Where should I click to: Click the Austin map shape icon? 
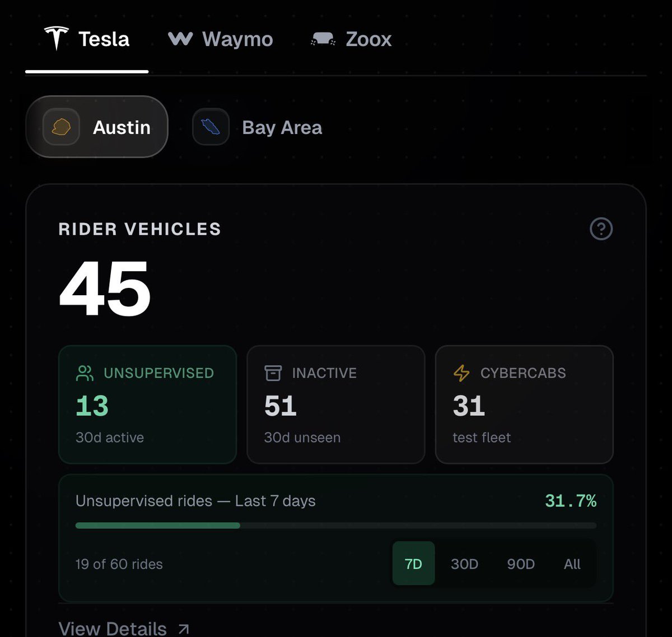click(x=61, y=127)
